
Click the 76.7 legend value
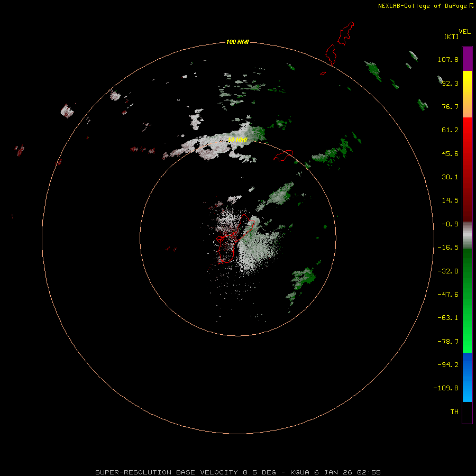tap(450, 106)
